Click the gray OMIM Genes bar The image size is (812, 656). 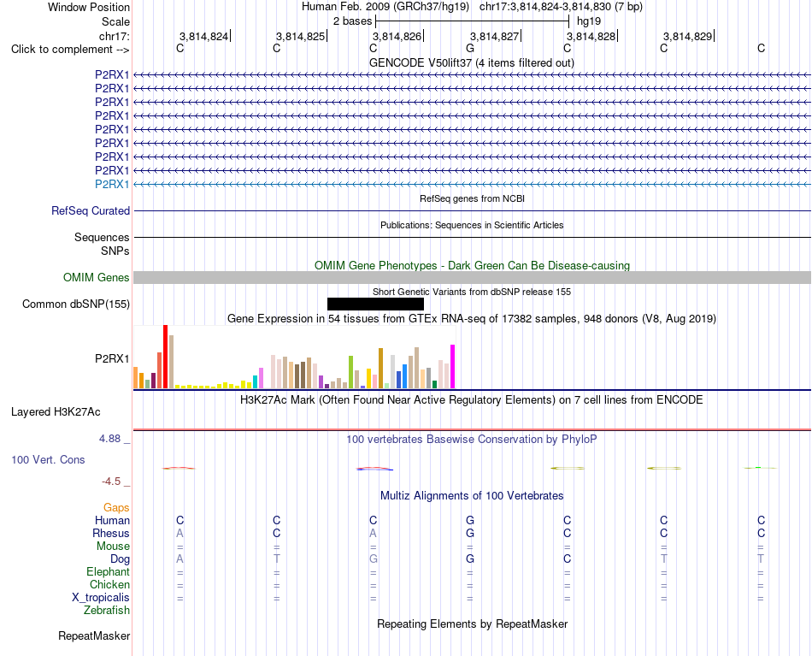click(x=472, y=278)
